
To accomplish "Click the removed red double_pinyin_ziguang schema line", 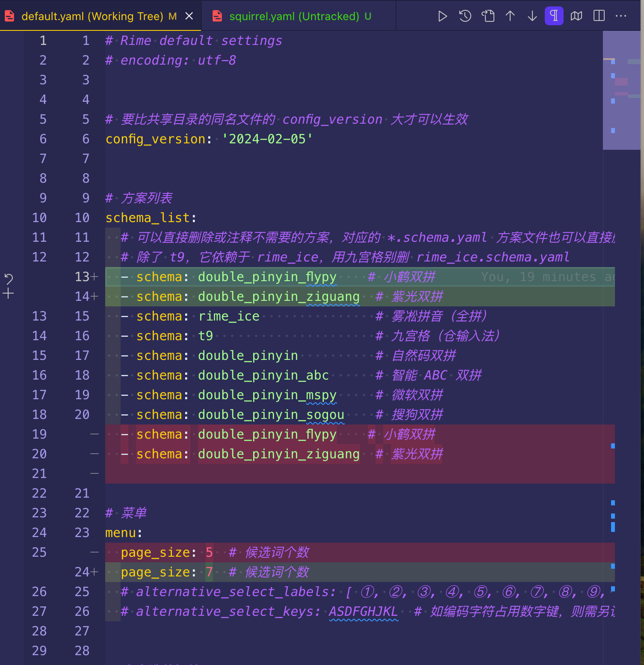I will (360, 454).
